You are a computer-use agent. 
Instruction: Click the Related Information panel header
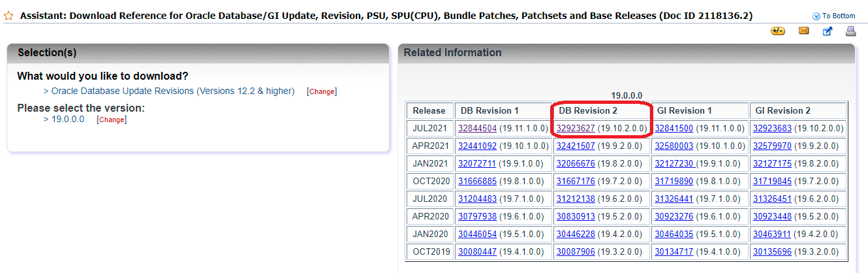pyautogui.click(x=627, y=53)
